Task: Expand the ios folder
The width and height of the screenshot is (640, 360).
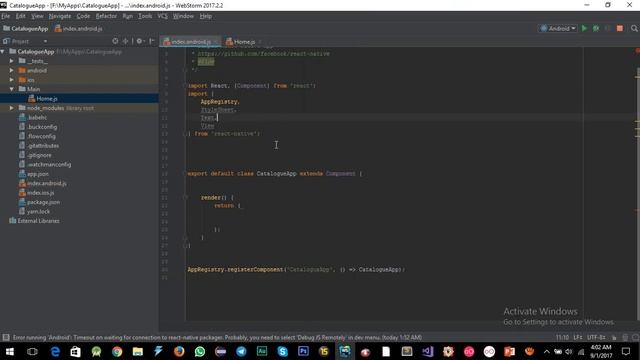Action: coord(12,80)
